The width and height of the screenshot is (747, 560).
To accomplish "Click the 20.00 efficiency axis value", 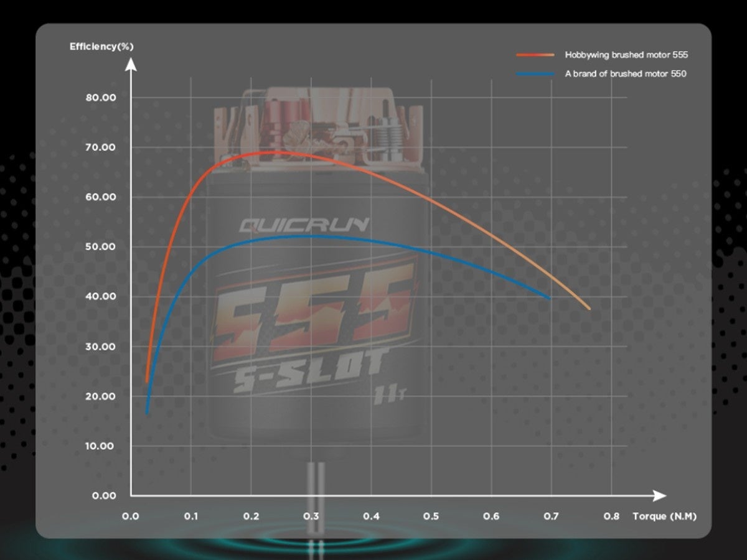I will (x=100, y=396).
